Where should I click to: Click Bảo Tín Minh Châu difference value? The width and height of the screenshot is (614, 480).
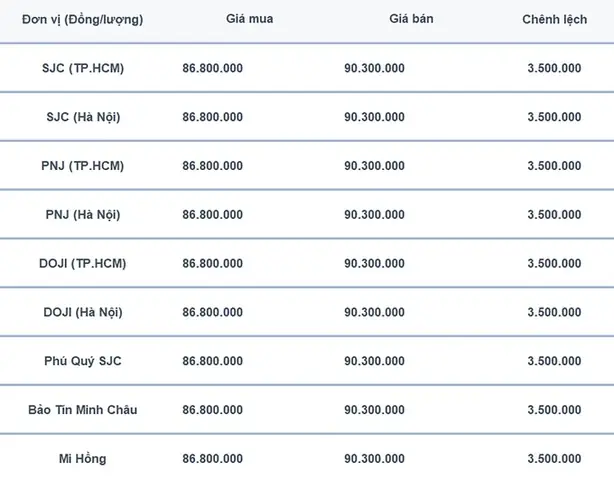pyautogui.click(x=554, y=410)
